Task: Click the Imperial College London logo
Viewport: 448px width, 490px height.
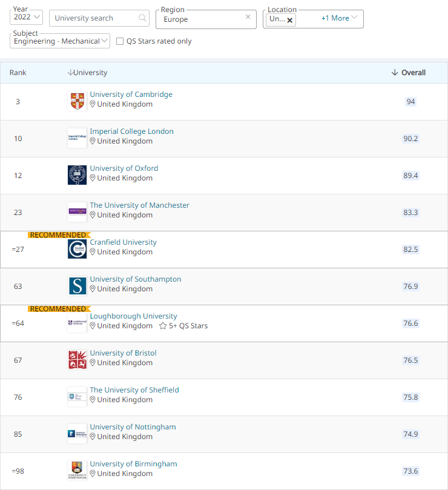Action: (x=77, y=138)
